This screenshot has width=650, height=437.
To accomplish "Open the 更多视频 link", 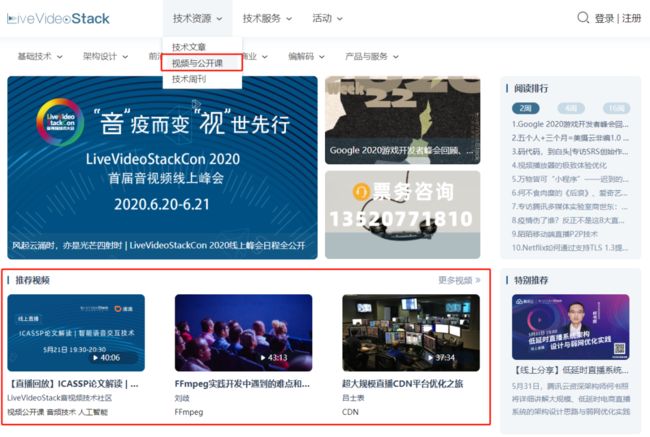I will pyautogui.click(x=459, y=280).
